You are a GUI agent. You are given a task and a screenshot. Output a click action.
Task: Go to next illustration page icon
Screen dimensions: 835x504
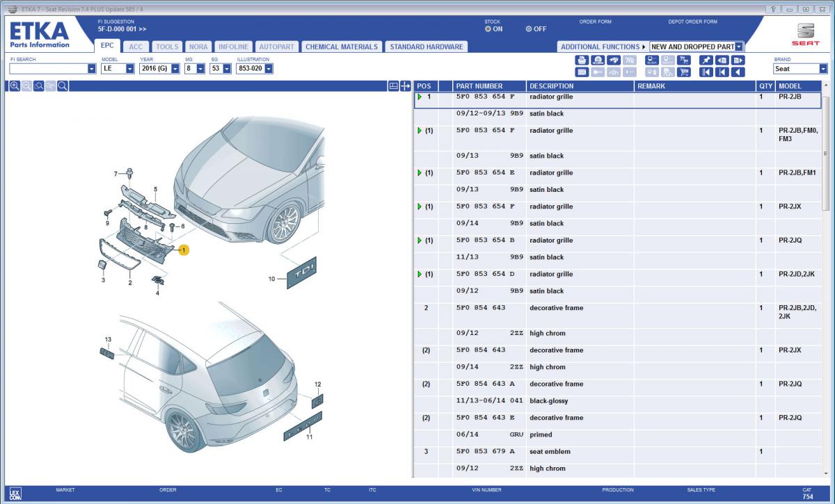(738, 60)
